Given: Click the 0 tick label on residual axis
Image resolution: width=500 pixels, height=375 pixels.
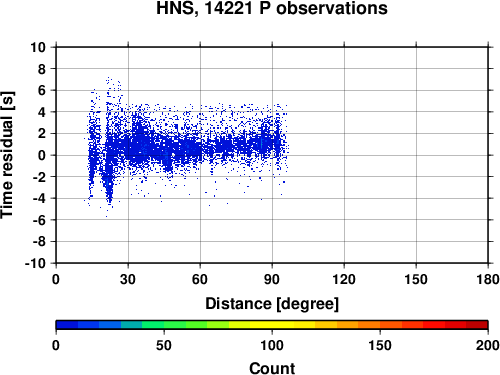Looking at the screenshot, I should coord(42,155).
